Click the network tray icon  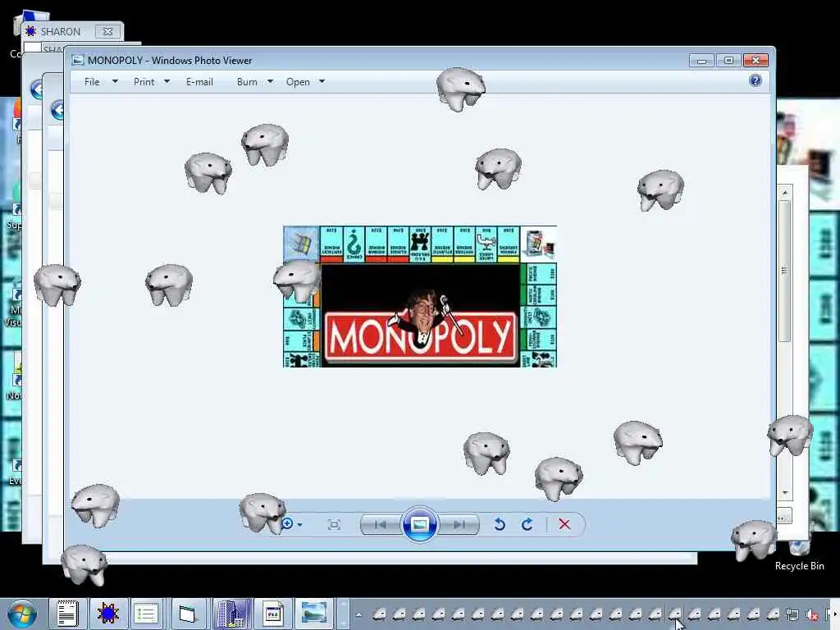click(x=792, y=614)
